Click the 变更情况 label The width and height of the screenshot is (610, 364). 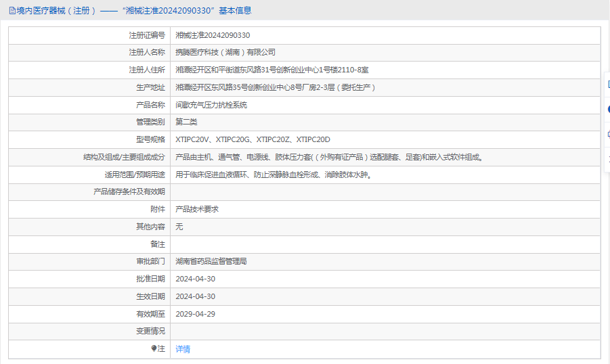pyautogui.click(x=150, y=331)
